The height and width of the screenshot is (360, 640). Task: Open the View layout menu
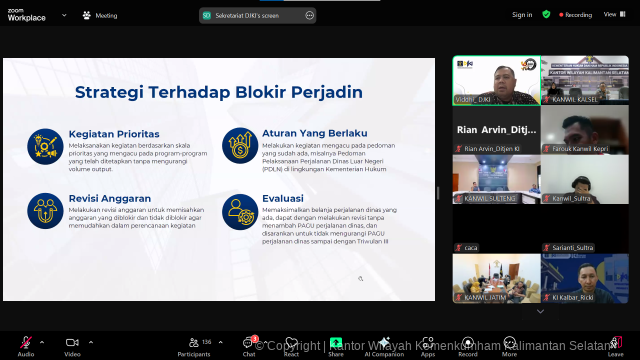pyautogui.click(x=614, y=14)
